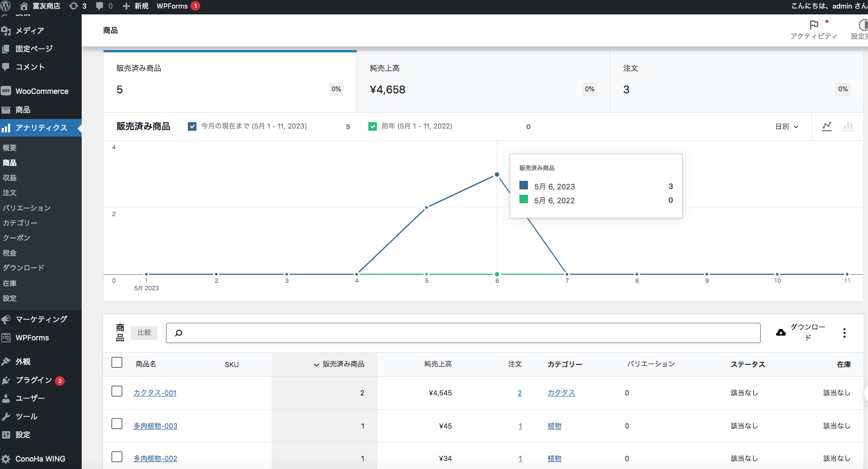Open the ツール sidebar menu
This screenshot has width=868, height=469.
[41, 416]
